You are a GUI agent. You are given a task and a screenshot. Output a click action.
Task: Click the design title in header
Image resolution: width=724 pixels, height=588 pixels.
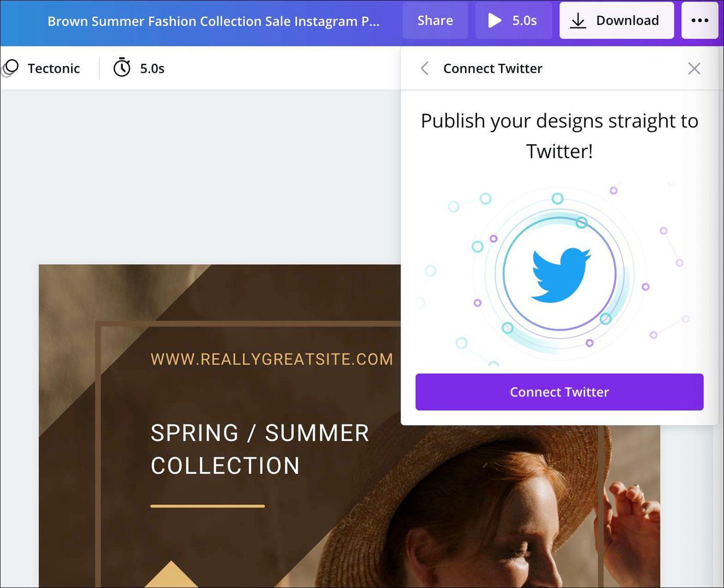(213, 21)
